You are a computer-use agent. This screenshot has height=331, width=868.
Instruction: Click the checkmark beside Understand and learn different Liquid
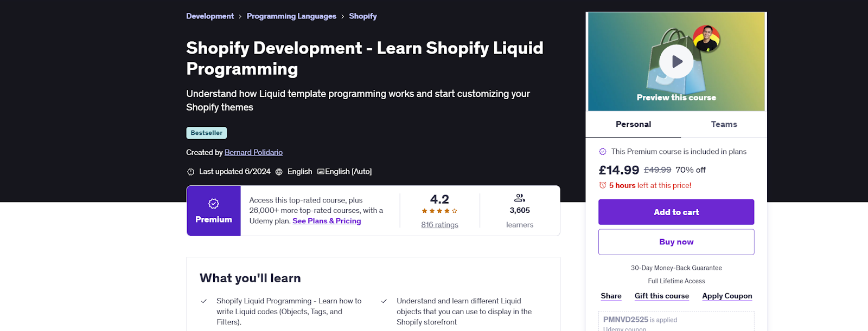pos(384,301)
